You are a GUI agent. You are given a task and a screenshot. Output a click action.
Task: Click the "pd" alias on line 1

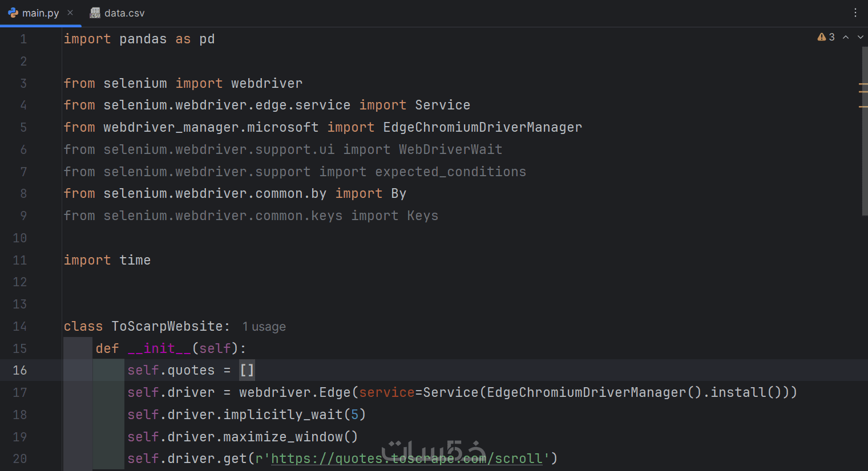pos(207,39)
